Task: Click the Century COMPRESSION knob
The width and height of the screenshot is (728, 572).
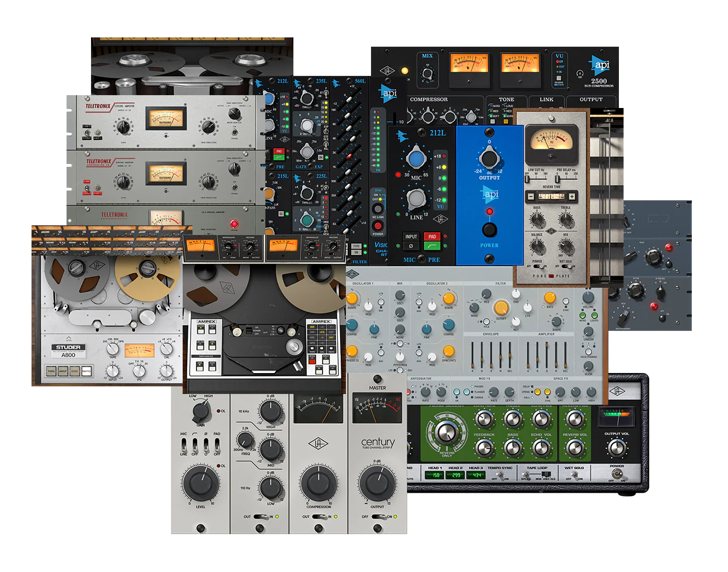Action: click(x=318, y=483)
